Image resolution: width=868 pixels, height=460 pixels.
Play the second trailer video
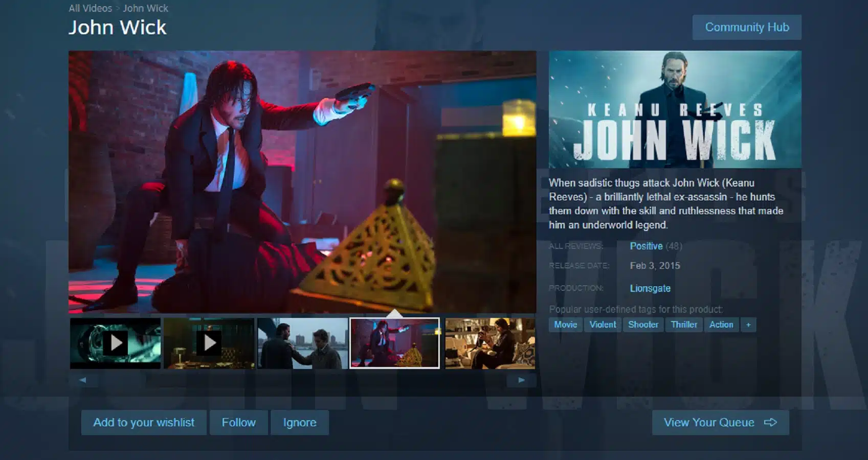(210, 342)
